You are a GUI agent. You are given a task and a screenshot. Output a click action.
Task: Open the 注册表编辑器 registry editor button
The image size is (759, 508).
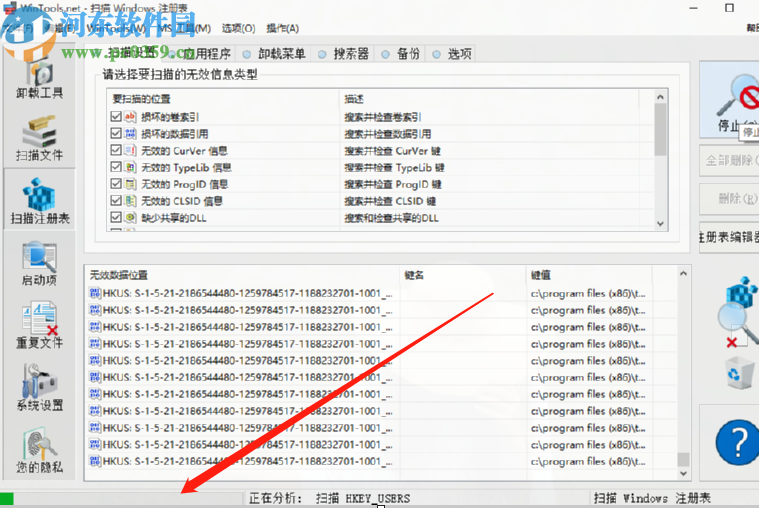pos(730,237)
